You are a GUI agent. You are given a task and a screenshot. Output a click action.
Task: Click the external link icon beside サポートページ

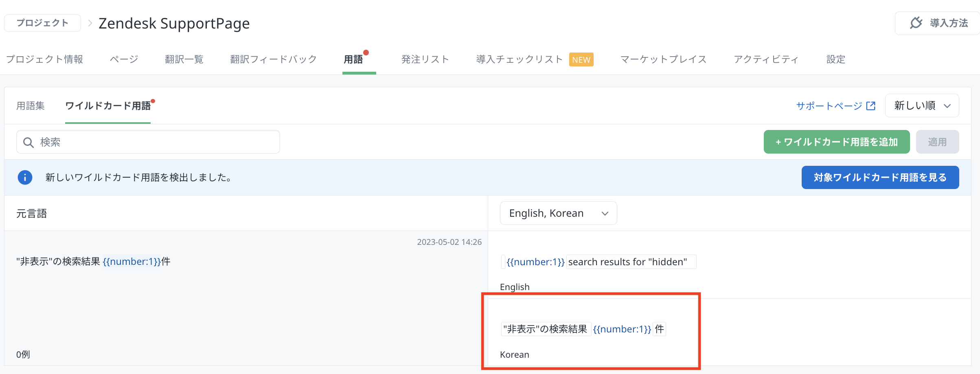pyautogui.click(x=871, y=106)
